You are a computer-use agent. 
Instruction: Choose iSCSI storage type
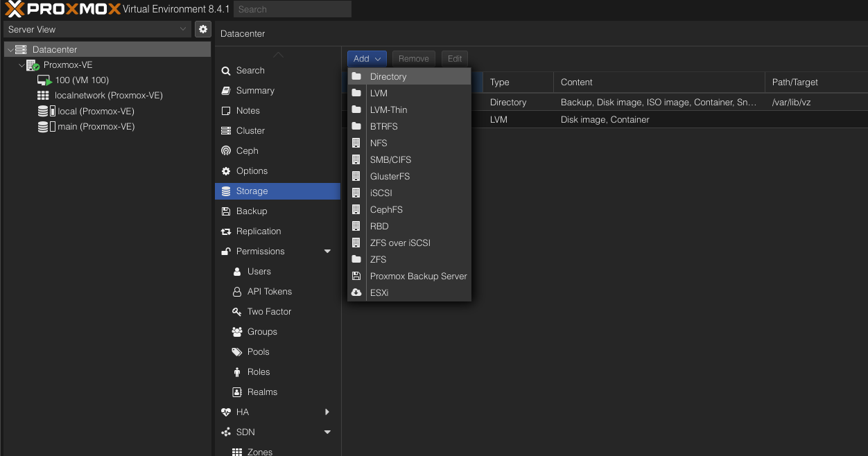(409, 193)
